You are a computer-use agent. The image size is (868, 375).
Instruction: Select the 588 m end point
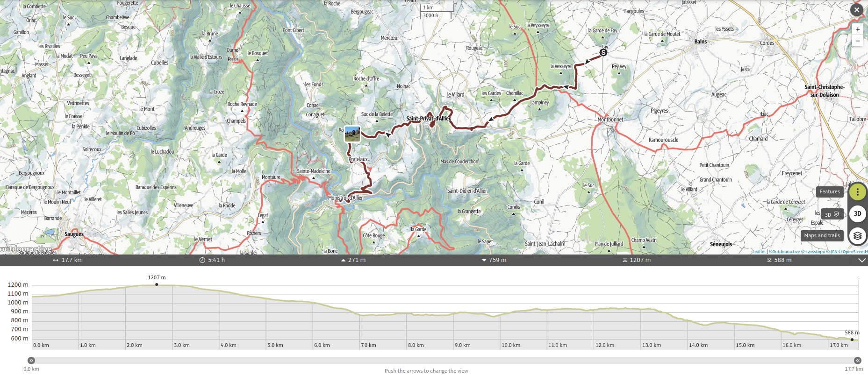click(852, 340)
